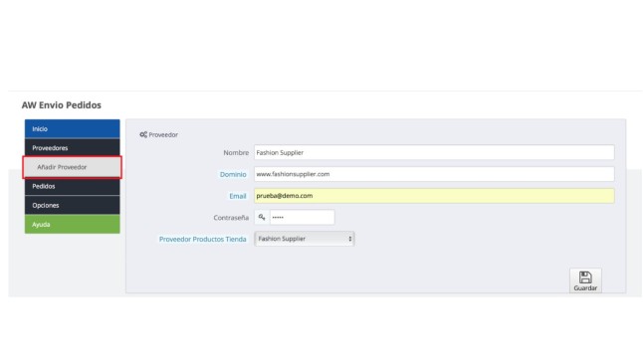Focus the Dominio text field
Screen dimensions: 643x364
click(x=434, y=174)
